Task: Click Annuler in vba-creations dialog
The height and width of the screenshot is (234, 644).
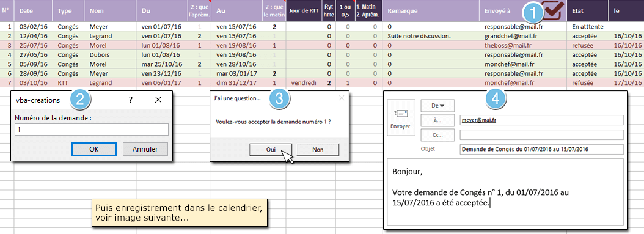Action: coord(145,149)
